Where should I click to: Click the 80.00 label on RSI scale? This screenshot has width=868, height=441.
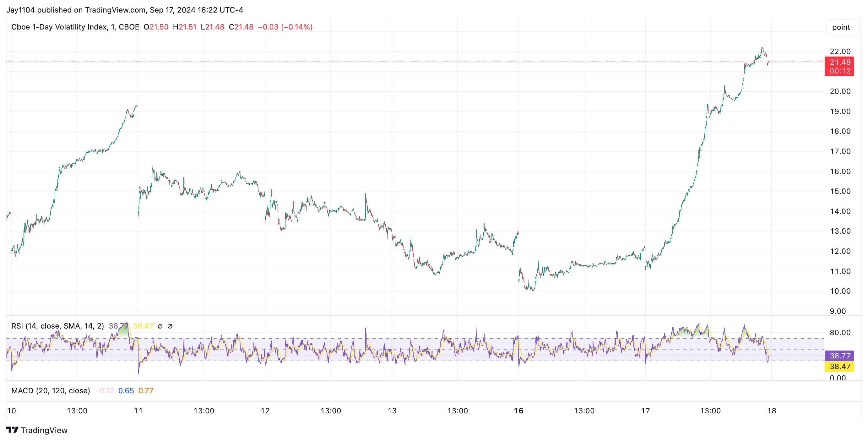[x=840, y=333]
